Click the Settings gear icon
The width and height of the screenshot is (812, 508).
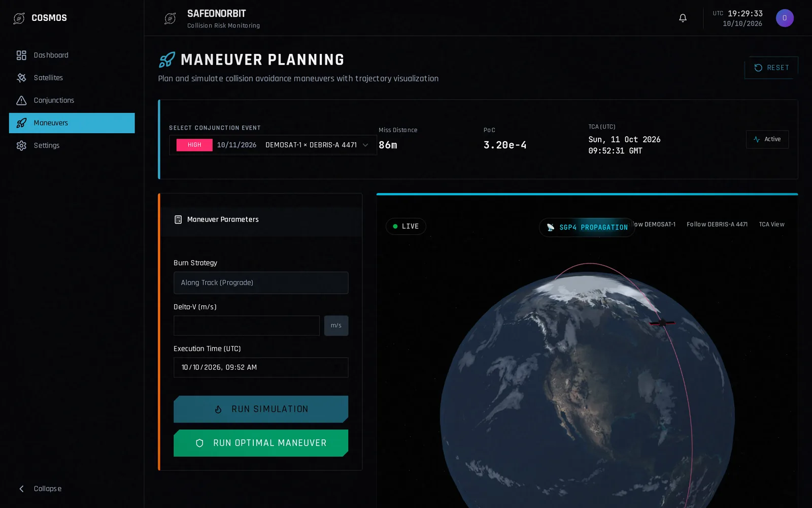21,146
